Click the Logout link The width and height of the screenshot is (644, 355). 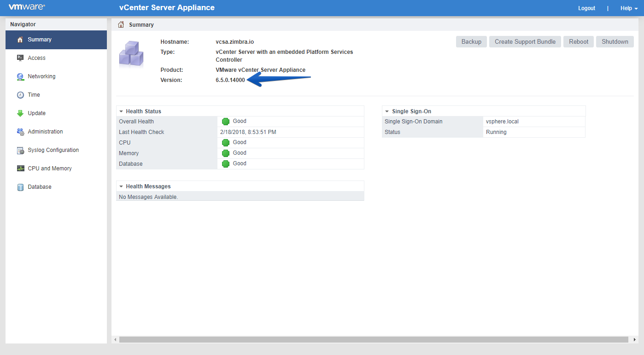pos(586,8)
